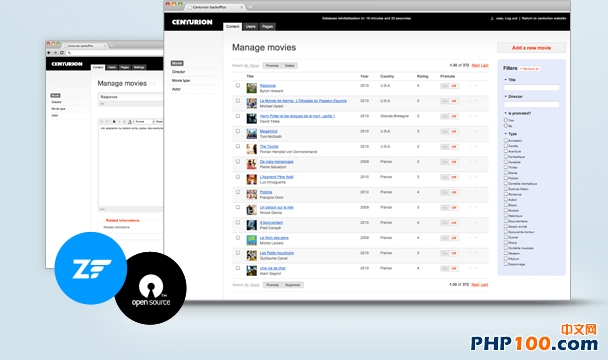Click delete icon in The Tourist row
Screen dimensions: 608x360
pos(476,147)
